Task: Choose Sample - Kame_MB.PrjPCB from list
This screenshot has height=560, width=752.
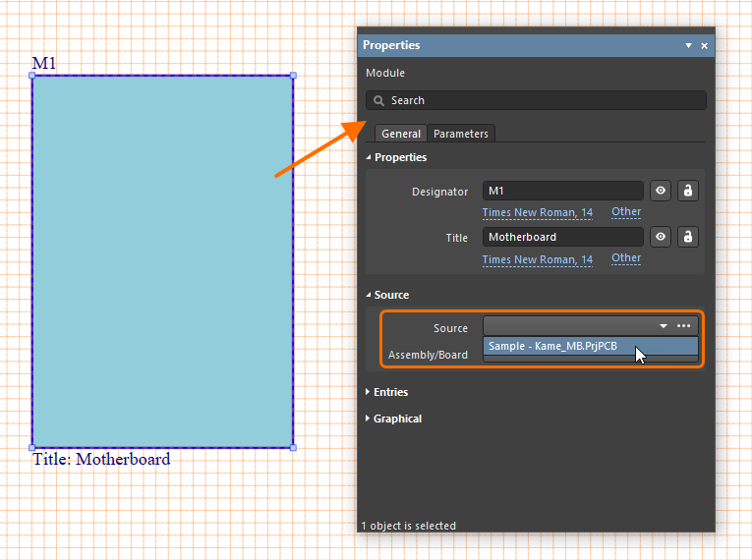Action: click(x=553, y=346)
